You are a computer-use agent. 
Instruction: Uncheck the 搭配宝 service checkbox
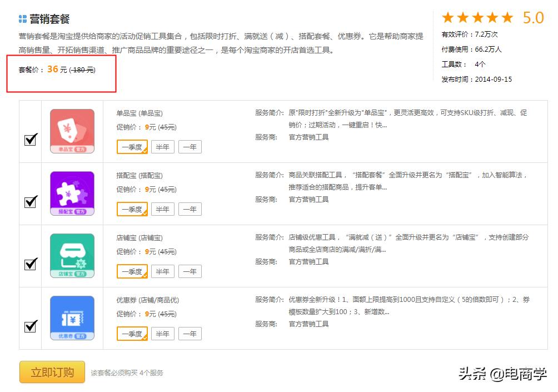pos(31,201)
